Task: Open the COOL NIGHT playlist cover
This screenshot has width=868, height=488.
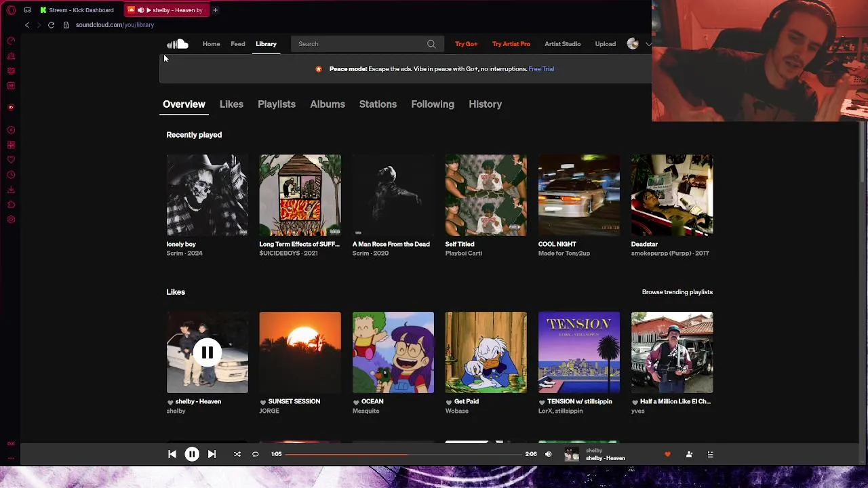Action: coord(578,195)
